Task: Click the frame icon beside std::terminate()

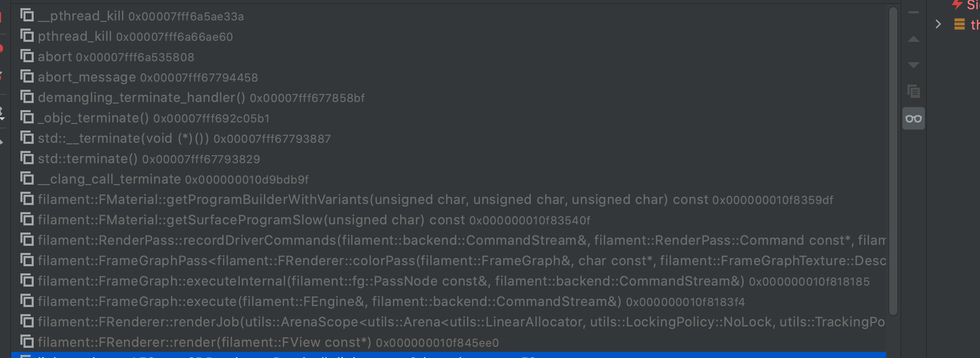Action: pyautogui.click(x=28, y=158)
